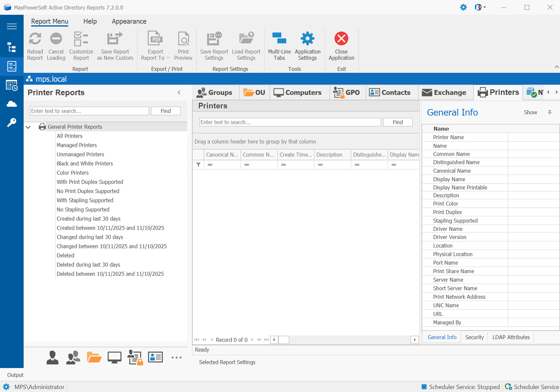Select the Color Printers report
This screenshot has width=560, height=392.
73,173
